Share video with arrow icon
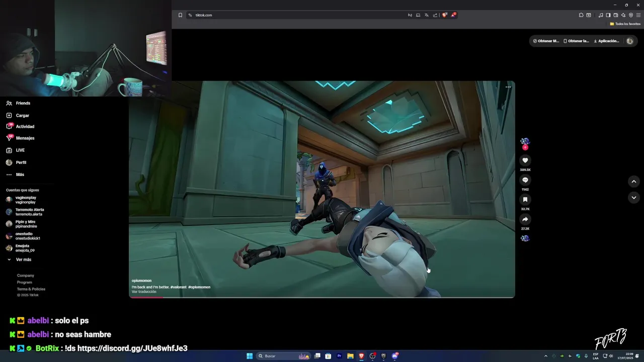Image resolution: width=644 pixels, height=362 pixels. coord(525,219)
